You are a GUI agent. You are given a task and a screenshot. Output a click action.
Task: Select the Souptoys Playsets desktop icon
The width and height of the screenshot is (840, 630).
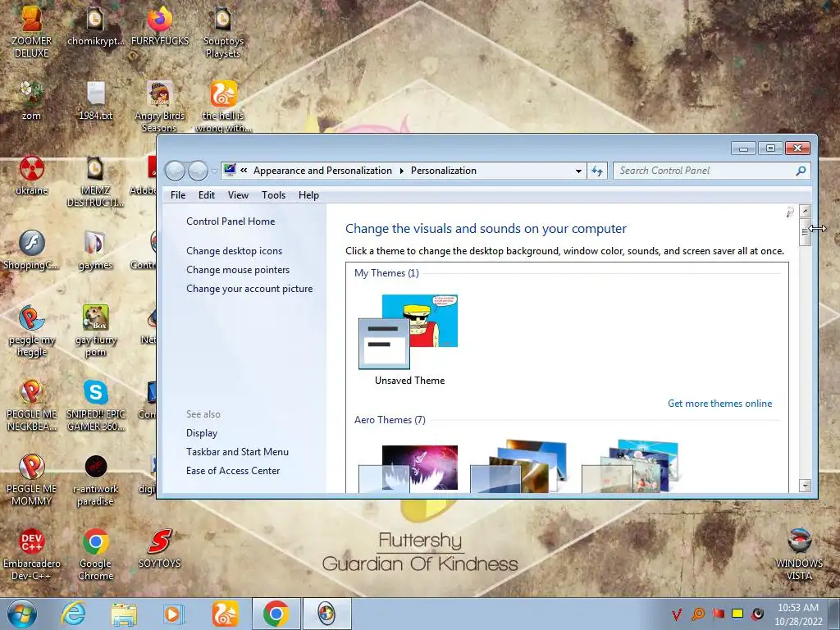tap(223, 31)
